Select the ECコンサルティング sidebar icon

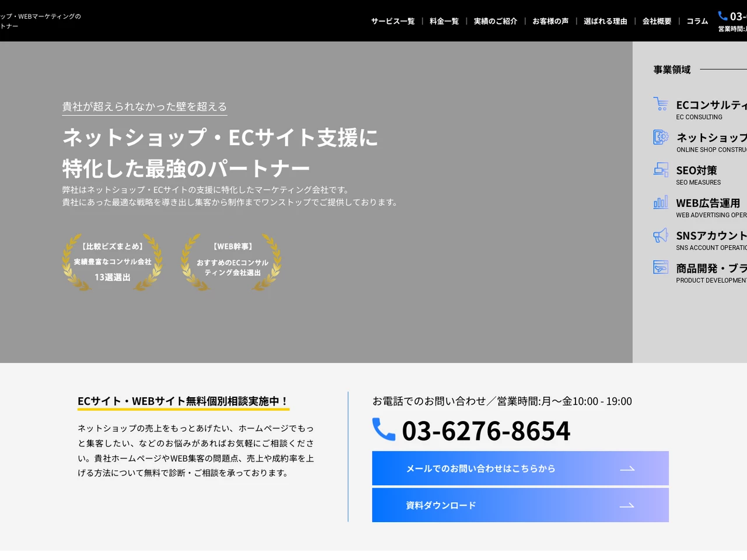coord(661,103)
